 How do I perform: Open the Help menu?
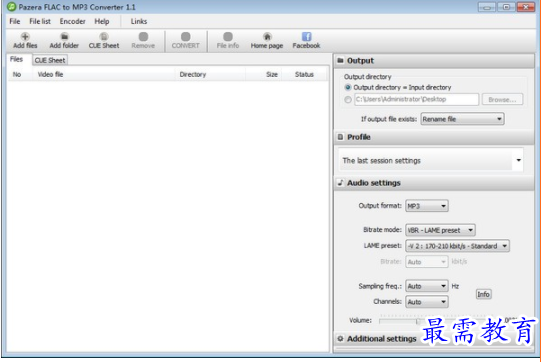pyautogui.click(x=102, y=22)
